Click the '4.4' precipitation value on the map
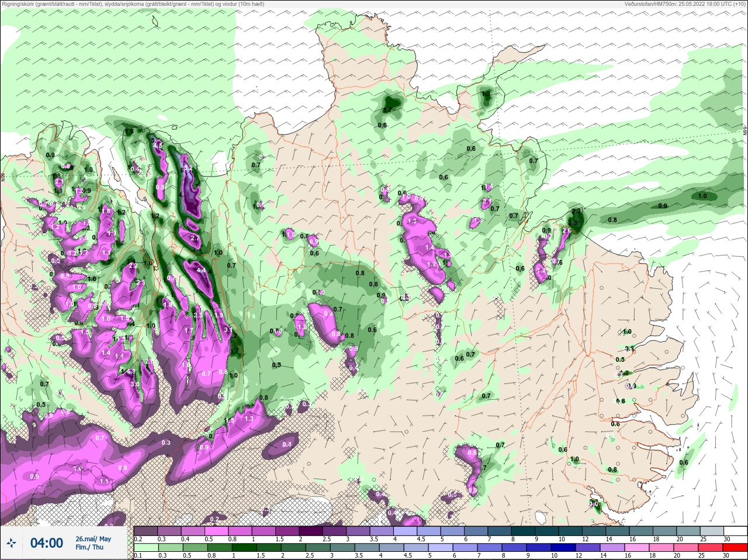This screenshot has height=560, width=748. pyautogui.click(x=202, y=270)
